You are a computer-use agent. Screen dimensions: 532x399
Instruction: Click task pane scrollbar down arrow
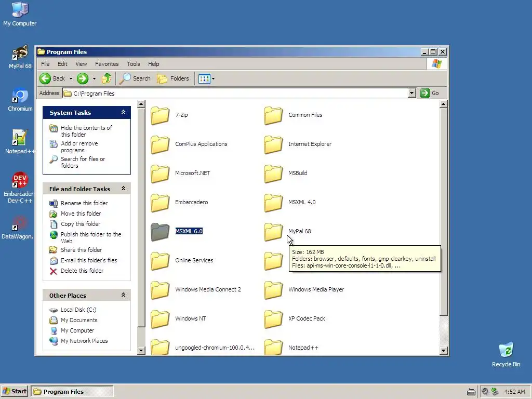pyautogui.click(x=141, y=351)
